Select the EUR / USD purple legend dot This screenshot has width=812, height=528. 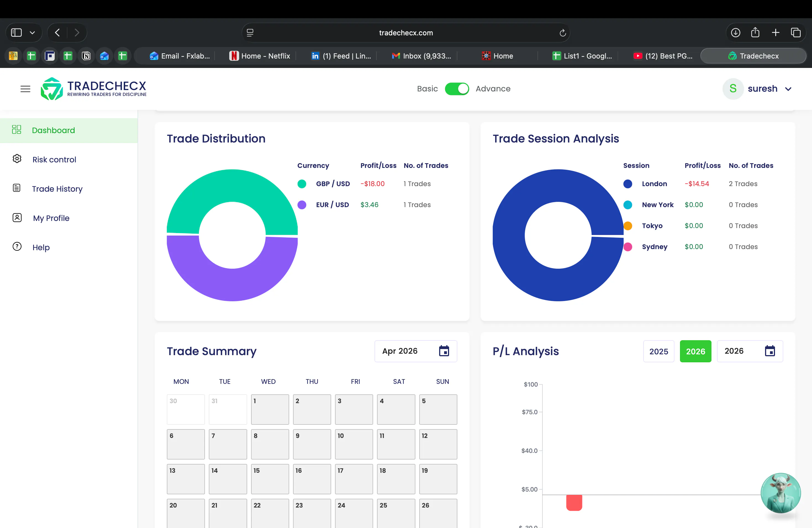tap(302, 205)
